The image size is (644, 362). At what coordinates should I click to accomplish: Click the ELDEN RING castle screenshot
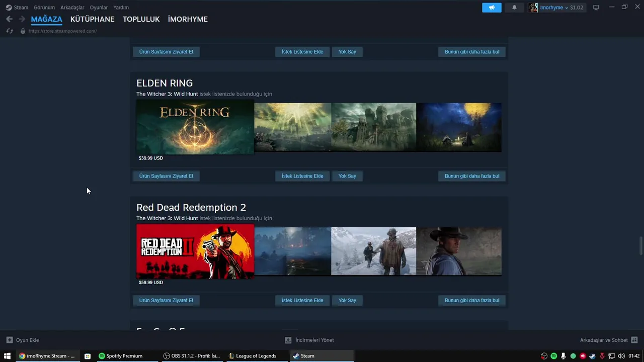[374, 127]
